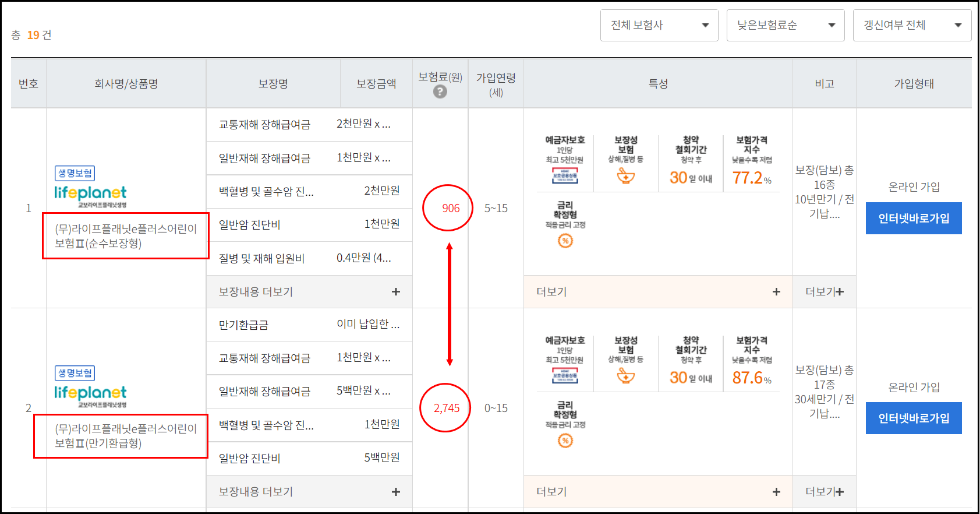The image size is (980, 514).
Task: Click deposit protection KDIC icon in row 2
Action: click(x=565, y=376)
